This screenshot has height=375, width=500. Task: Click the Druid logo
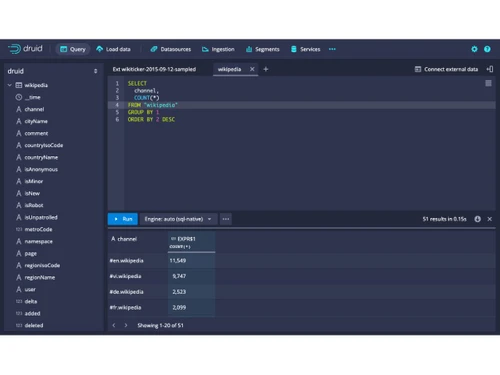(25, 49)
